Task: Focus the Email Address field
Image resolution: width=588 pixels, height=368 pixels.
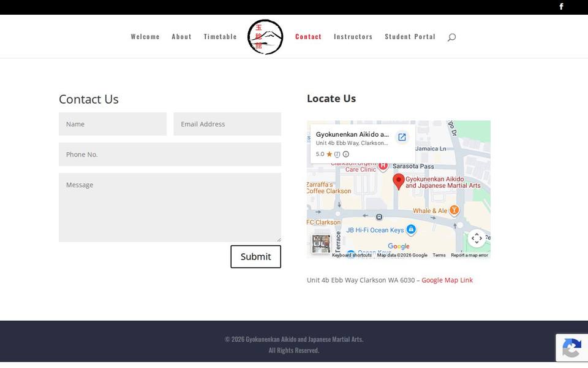Action: (227, 124)
